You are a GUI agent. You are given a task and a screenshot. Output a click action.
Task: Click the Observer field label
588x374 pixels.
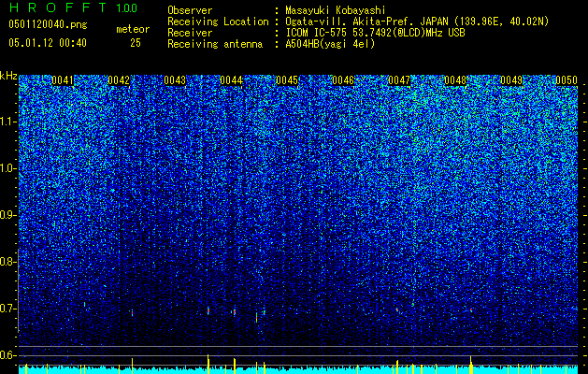pyautogui.click(x=190, y=10)
